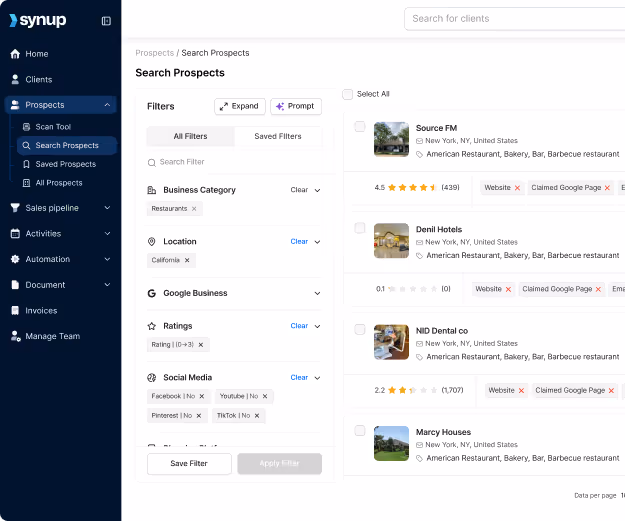Remove the Facebook | No chip
The height and width of the screenshot is (521, 625).
click(202, 396)
